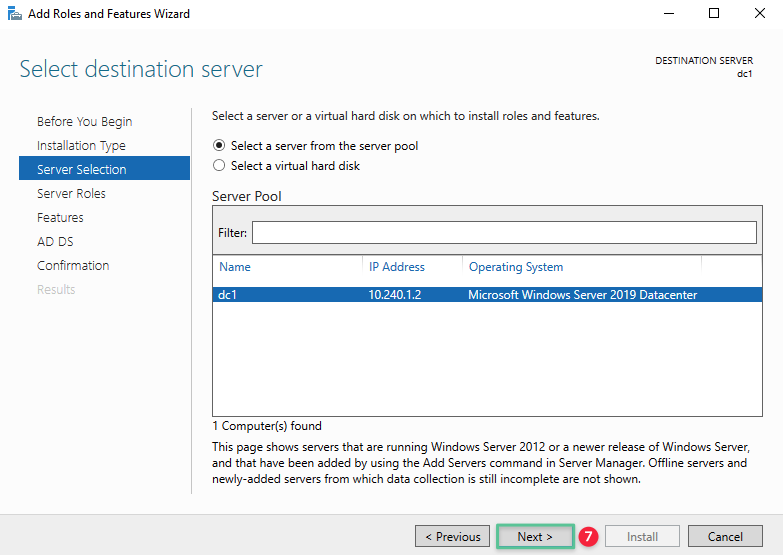The width and height of the screenshot is (783, 555).
Task: Minimize the Add Roles and Features window
Action: click(667, 14)
